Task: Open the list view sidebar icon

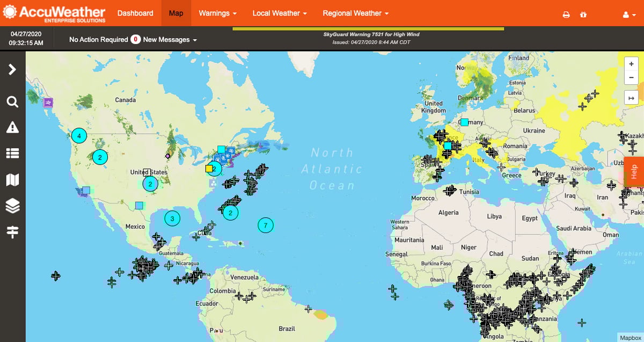Action: pyautogui.click(x=12, y=154)
